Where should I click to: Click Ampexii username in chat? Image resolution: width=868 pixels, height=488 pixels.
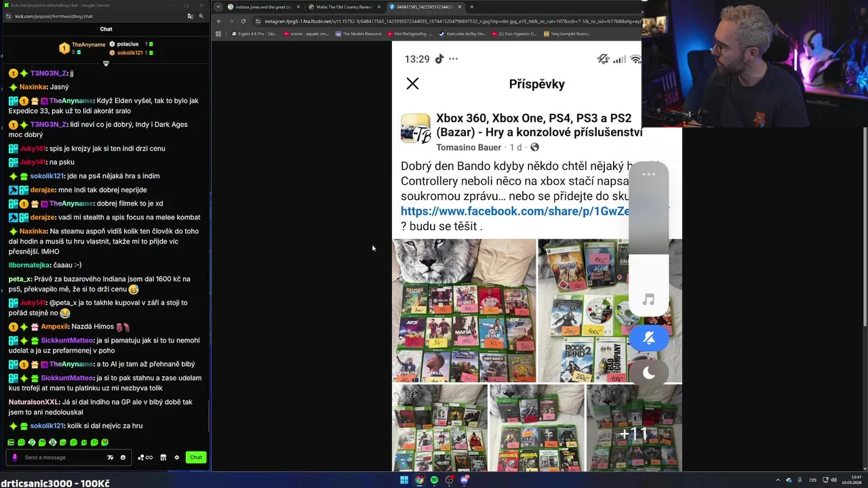tap(54, 327)
